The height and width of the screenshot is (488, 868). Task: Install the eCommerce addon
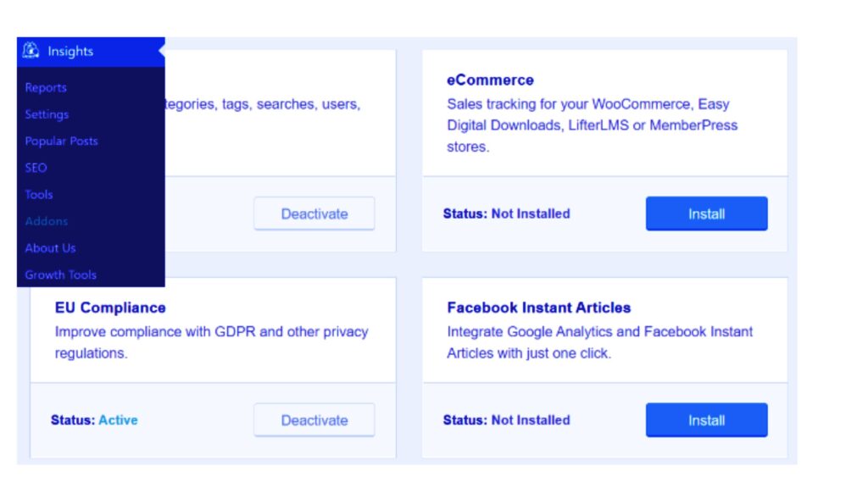(706, 213)
